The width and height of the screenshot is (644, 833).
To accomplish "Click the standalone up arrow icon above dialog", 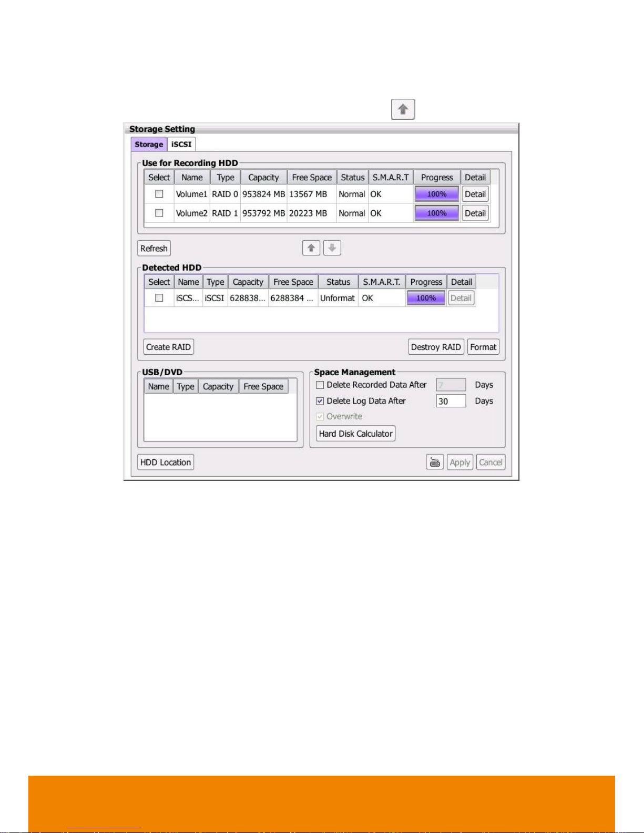I will [x=403, y=109].
